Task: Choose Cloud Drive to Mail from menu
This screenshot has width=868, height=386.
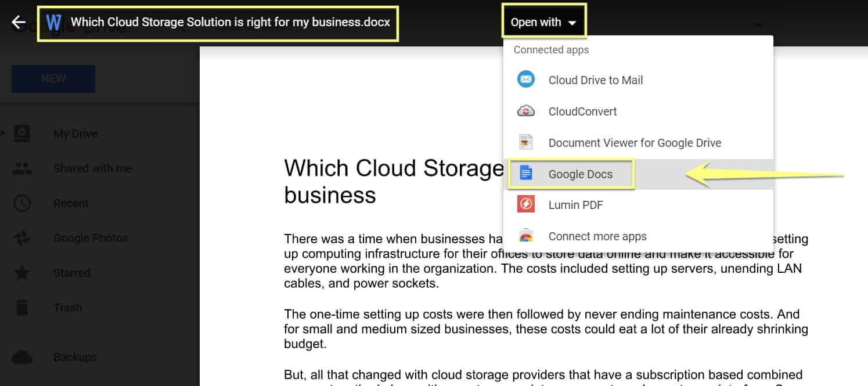Action: coord(638,80)
